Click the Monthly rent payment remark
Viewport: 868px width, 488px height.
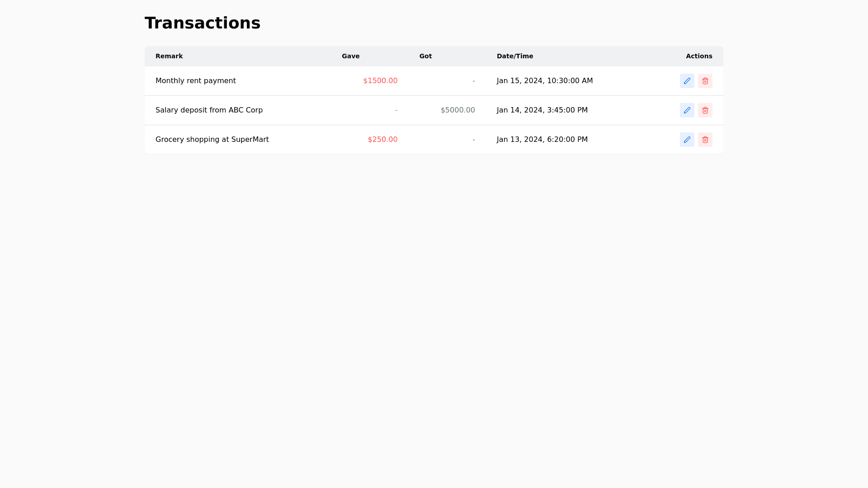coord(195,81)
